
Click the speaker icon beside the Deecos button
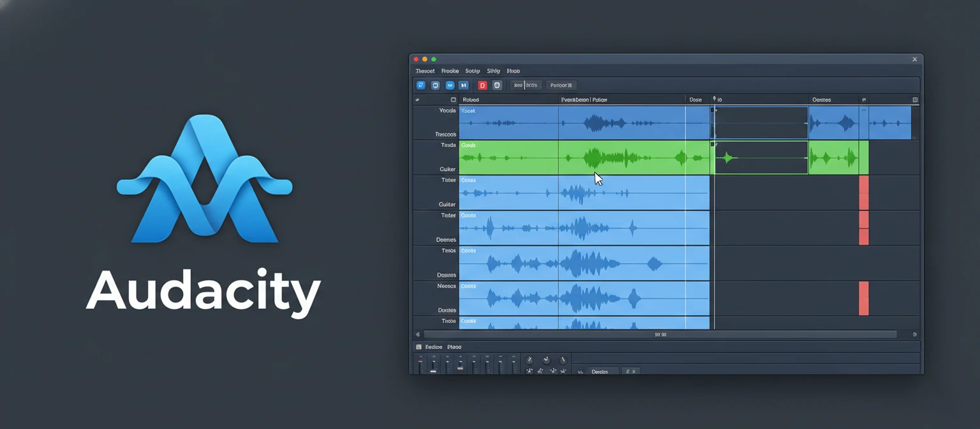(x=581, y=372)
